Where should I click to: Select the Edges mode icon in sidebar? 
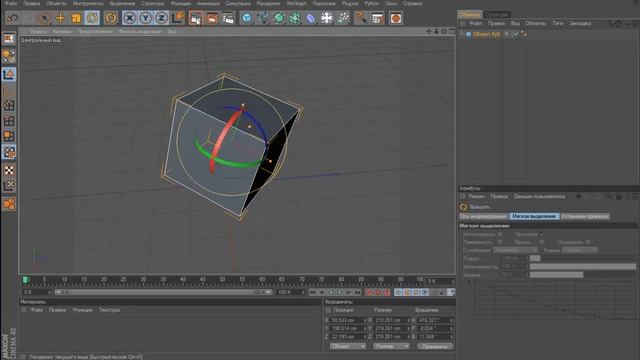click(x=9, y=121)
